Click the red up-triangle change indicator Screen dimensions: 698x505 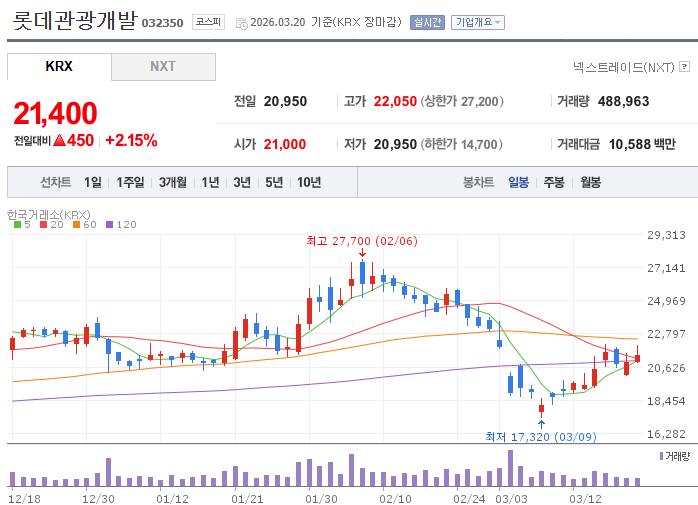[59, 141]
